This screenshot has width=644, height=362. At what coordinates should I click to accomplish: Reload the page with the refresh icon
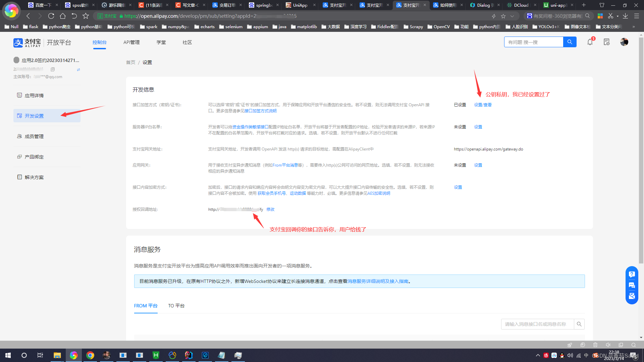(x=51, y=16)
